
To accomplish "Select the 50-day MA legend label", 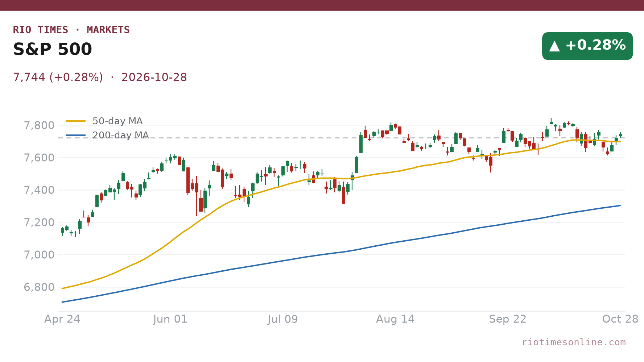I will click(x=117, y=121).
